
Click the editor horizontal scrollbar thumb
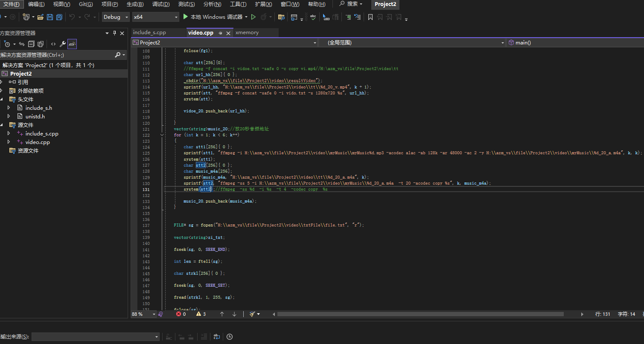click(x=420, y=314)
